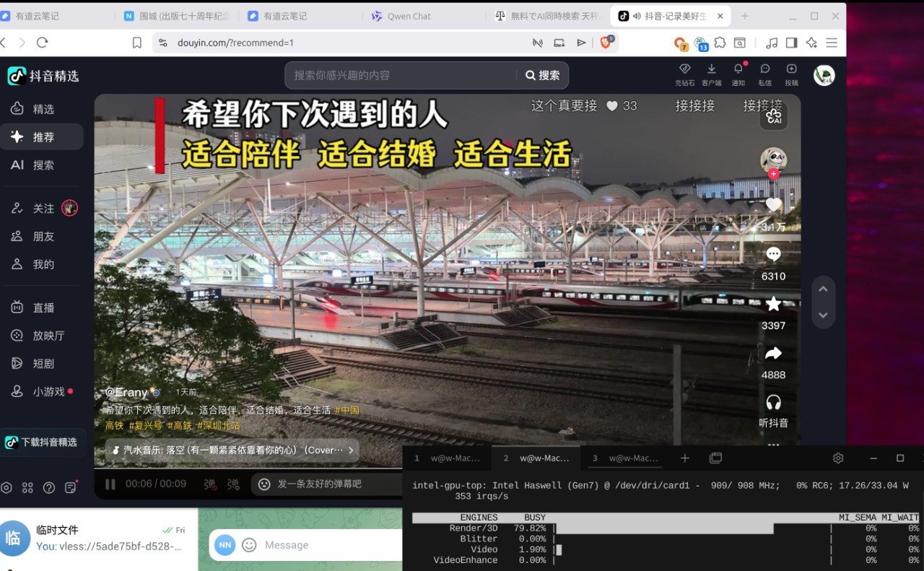Click the 投稿 upload icon
The height and width of the screenshot is (571, 924).
(x=791, y=75)
